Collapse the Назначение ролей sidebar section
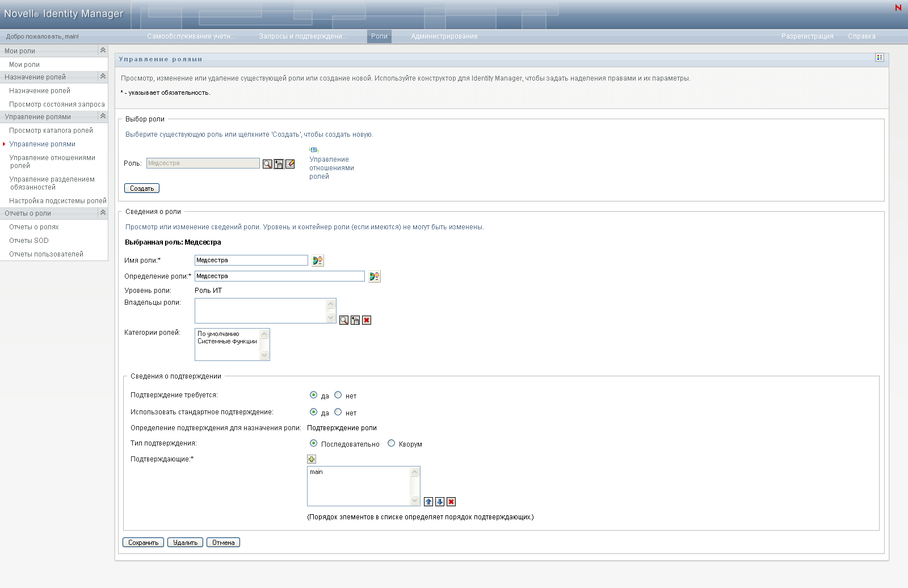 point(103,77)
